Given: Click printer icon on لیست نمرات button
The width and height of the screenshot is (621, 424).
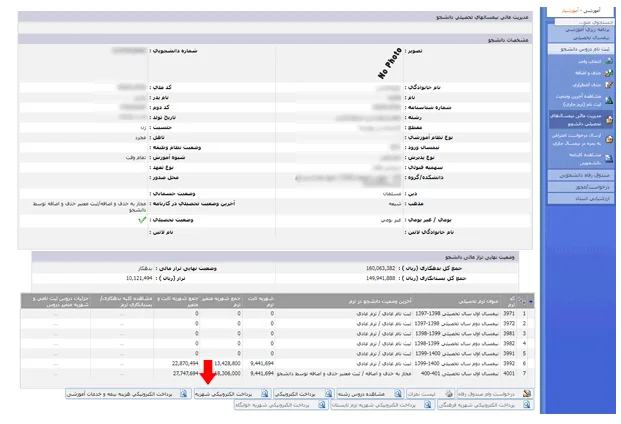Looking at the screenshot, I should point(449,394).
